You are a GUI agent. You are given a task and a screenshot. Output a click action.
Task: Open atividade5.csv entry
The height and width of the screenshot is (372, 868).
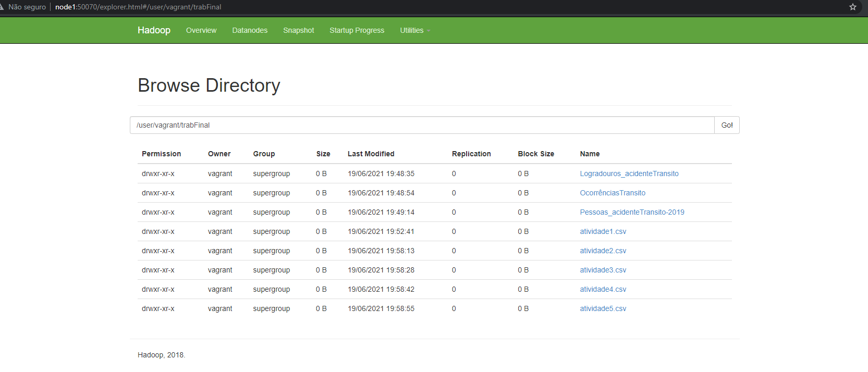[x=603, y=308]
